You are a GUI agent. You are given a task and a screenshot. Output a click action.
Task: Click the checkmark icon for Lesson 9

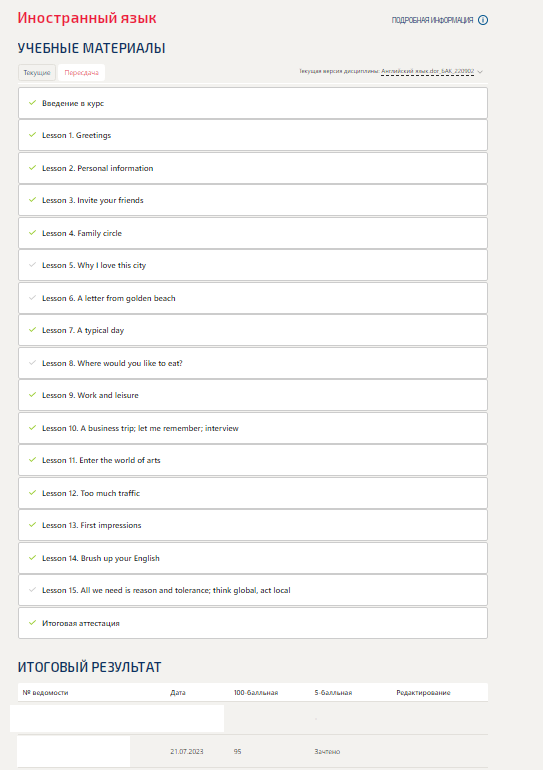pos(32,395)
